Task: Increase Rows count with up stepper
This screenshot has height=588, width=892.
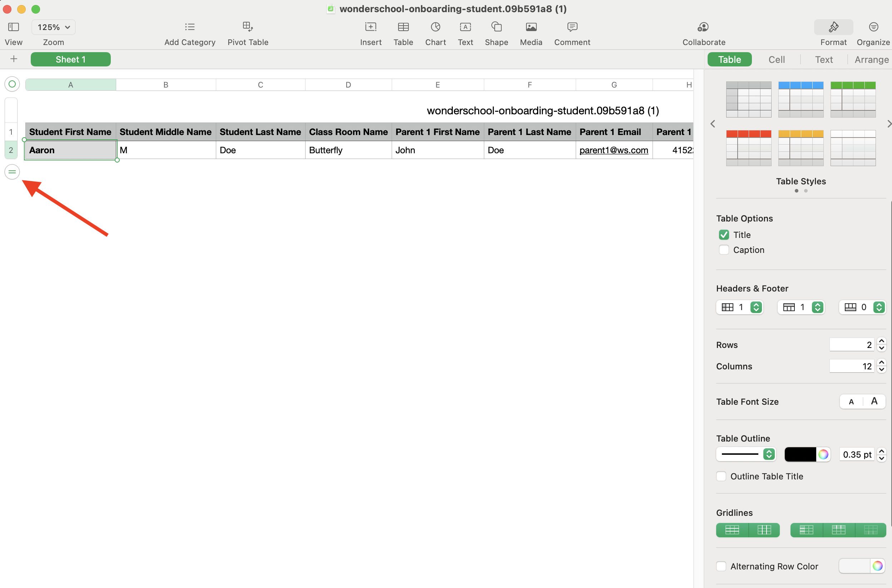Action: 882,341
